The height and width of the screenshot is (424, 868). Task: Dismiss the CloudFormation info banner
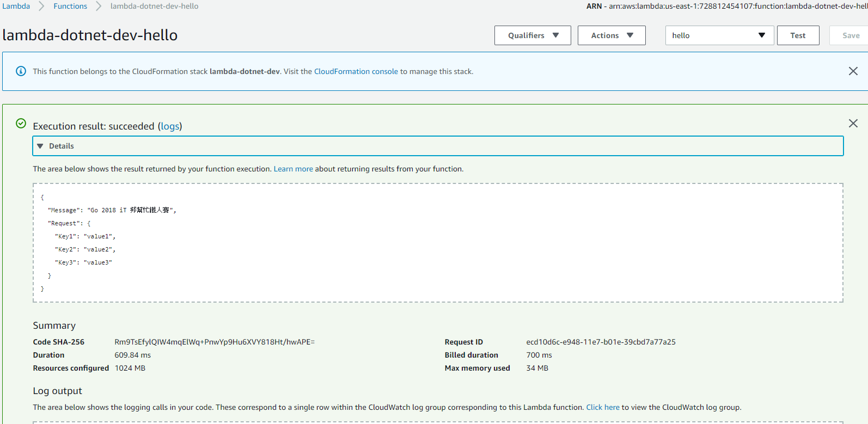point(853,71)
